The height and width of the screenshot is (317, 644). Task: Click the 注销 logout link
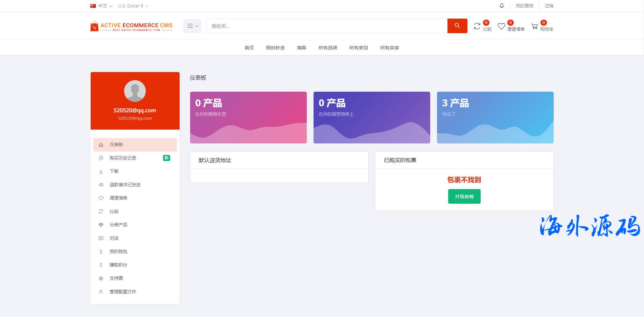tap(549, 6)
